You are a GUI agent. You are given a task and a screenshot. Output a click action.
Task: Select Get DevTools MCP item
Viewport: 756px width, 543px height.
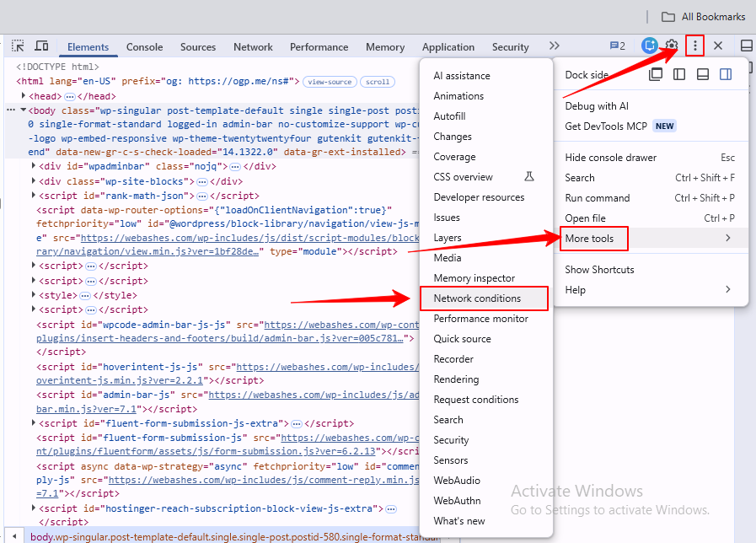coord(650,126)
